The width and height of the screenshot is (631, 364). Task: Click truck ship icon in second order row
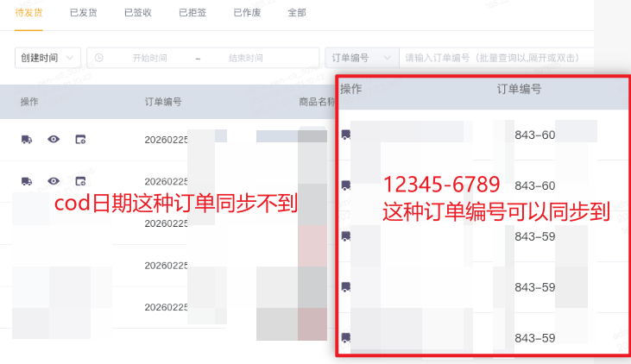tap(27, 181)
